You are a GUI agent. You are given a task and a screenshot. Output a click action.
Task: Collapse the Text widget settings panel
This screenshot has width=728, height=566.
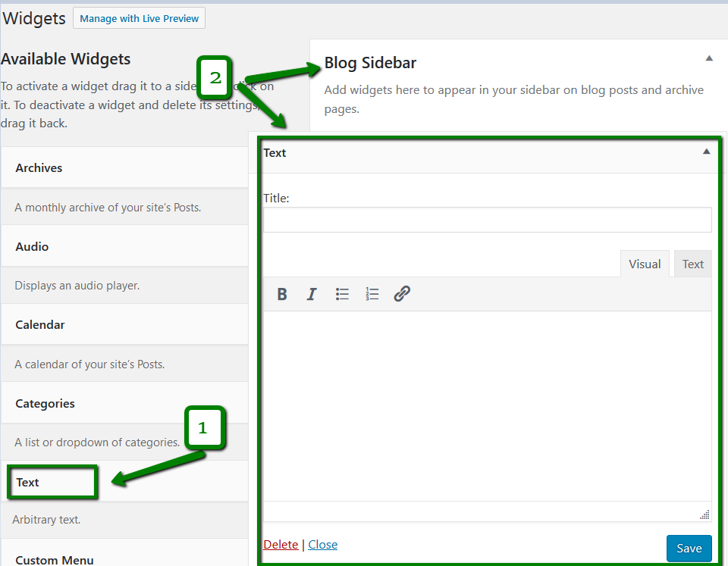(707, 152)
